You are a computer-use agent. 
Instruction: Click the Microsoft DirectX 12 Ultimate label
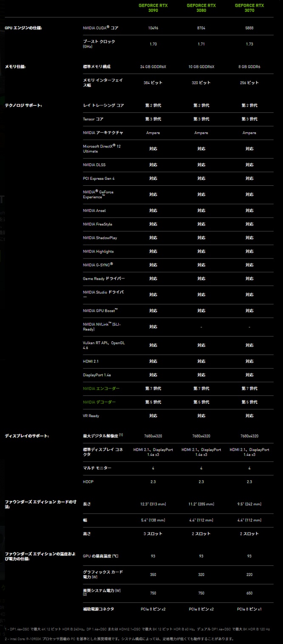tap(102, 148)
